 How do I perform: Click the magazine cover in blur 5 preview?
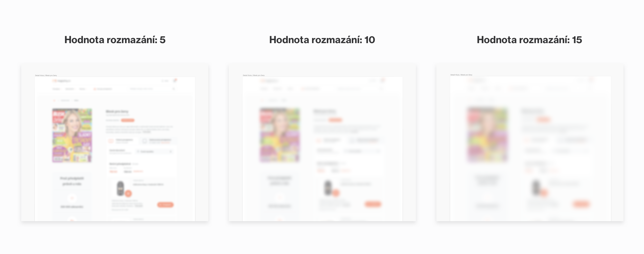pos(72,135)
